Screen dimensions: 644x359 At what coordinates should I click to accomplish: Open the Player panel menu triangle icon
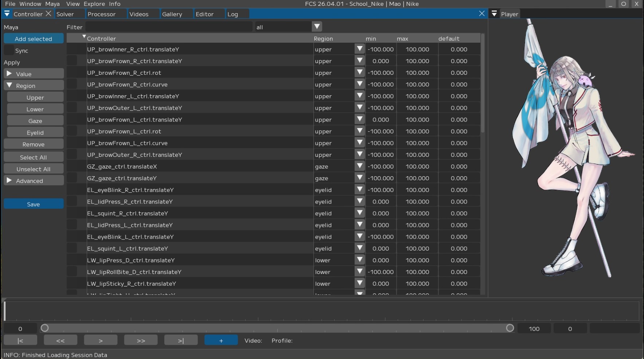point(494,14)
